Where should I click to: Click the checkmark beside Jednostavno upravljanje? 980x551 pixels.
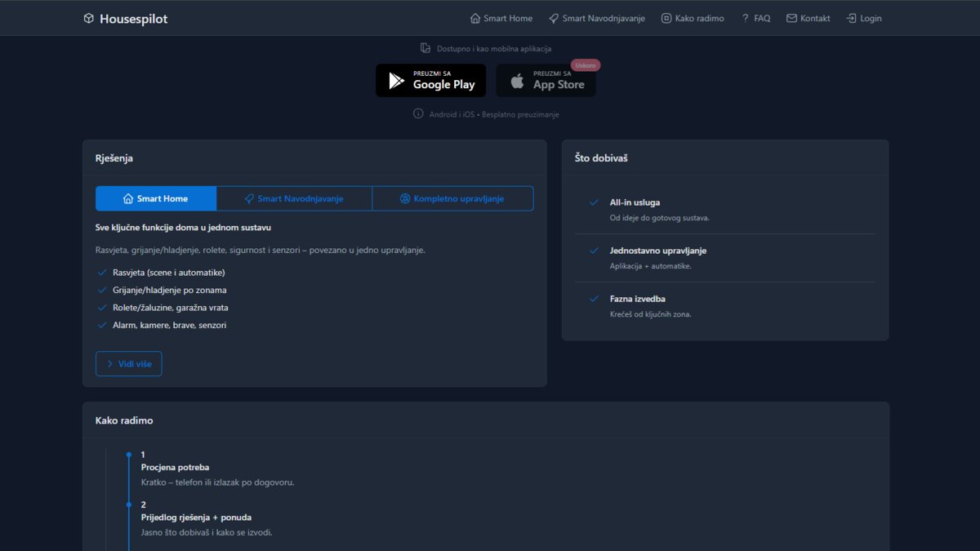tap(594, 251)
